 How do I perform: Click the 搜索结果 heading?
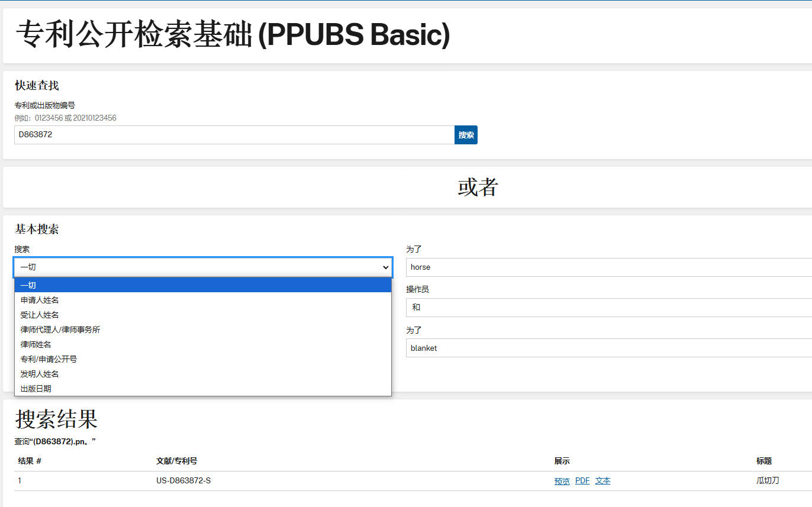pyautogui.click(x=56, y=419)
